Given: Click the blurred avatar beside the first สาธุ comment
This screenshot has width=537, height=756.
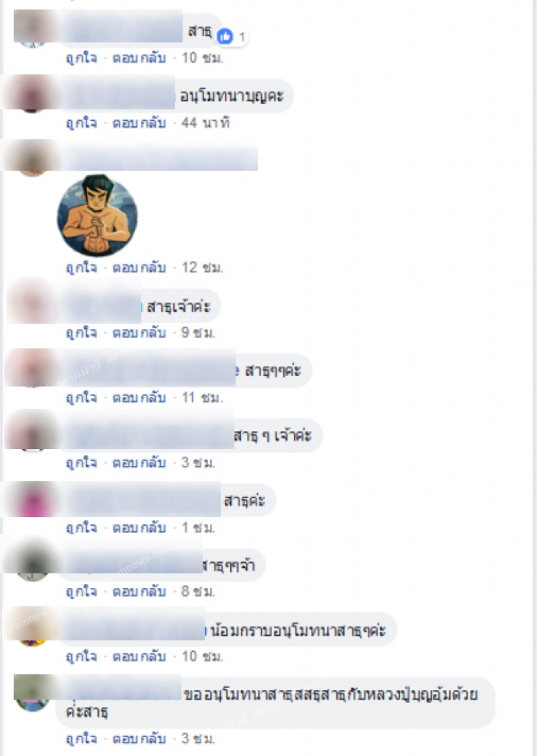Looking at the screenshot, I should 33,29.
